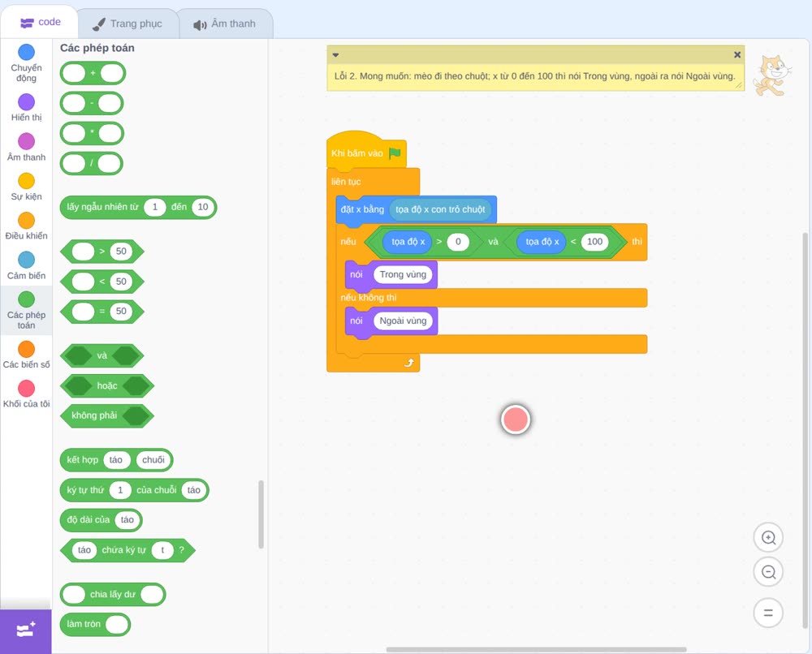Click the 100 value in the condition
812x654 pixels.
tap(594, 242)
